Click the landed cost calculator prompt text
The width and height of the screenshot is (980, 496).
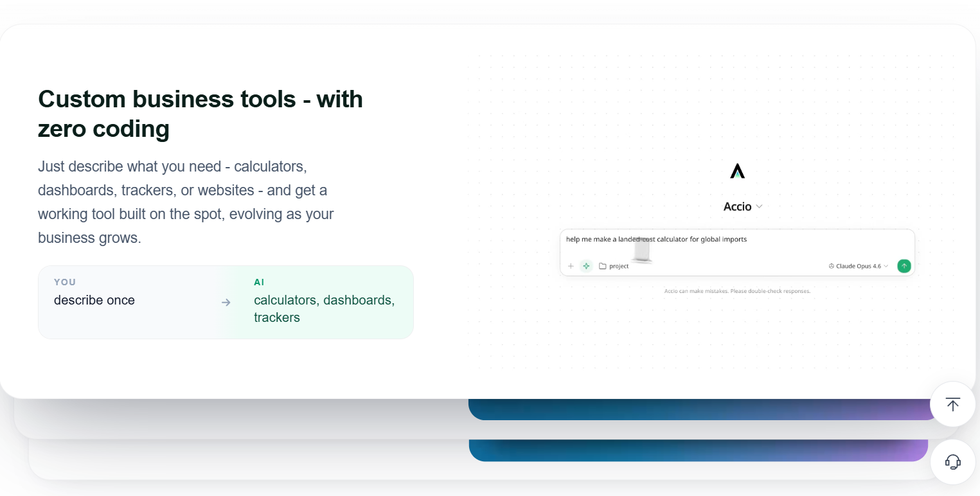(656, 239)
